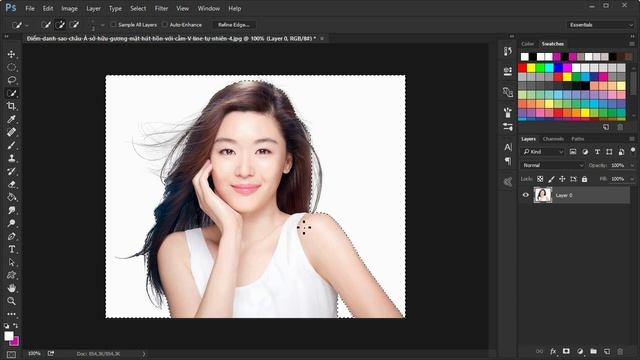Click the yellow swatch beside red
This screenshot has height=360, width=640.
pos(531,68)
